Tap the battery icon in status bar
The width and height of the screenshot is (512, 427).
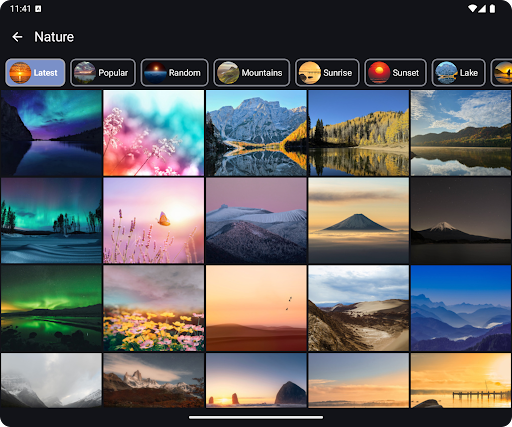[492, 9]
